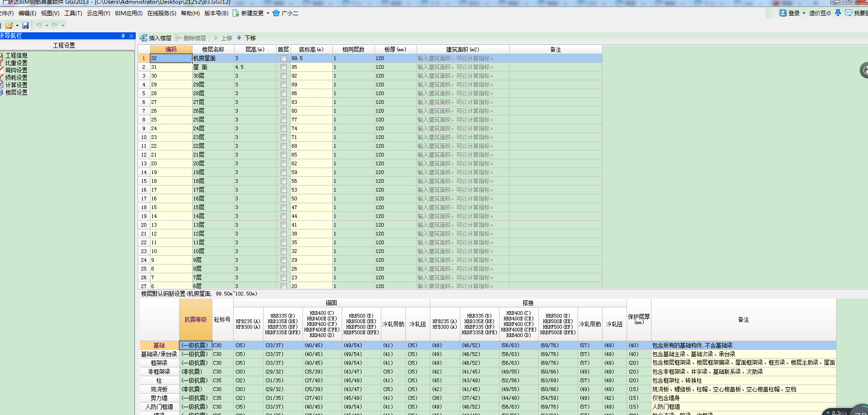Open dropdown arrow next to open-folder icon
The width and height of the screenshot is (868, 415).
tap(17, 25)
